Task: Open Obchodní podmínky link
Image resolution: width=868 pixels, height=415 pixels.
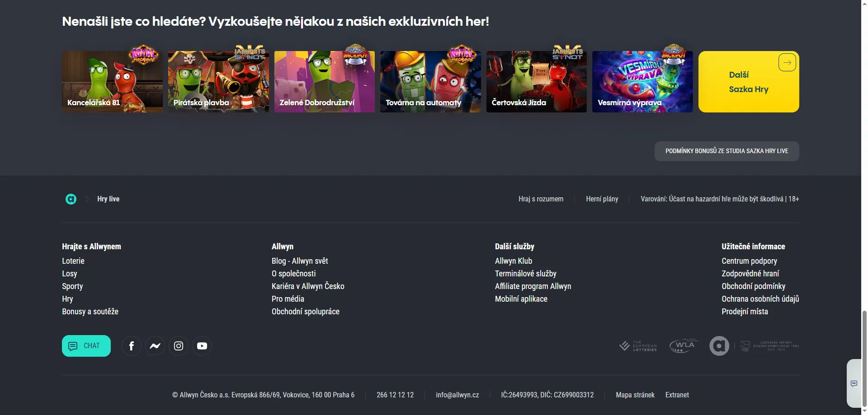Action: [754, 286]
